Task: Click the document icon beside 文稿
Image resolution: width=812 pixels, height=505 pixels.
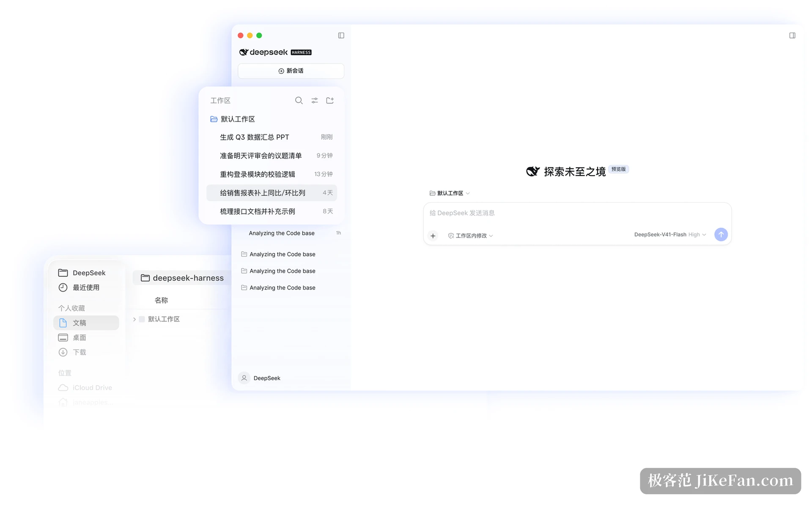Action: click(63, 323)
